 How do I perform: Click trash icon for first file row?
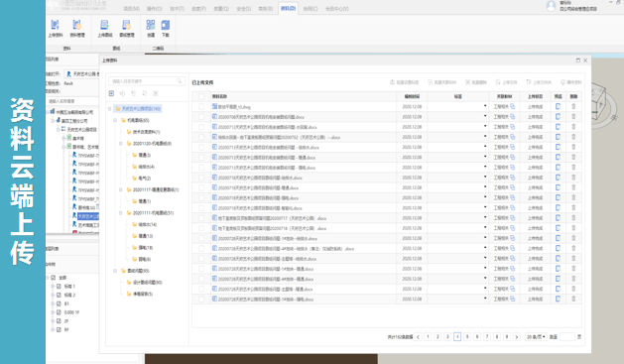(573, 106)
